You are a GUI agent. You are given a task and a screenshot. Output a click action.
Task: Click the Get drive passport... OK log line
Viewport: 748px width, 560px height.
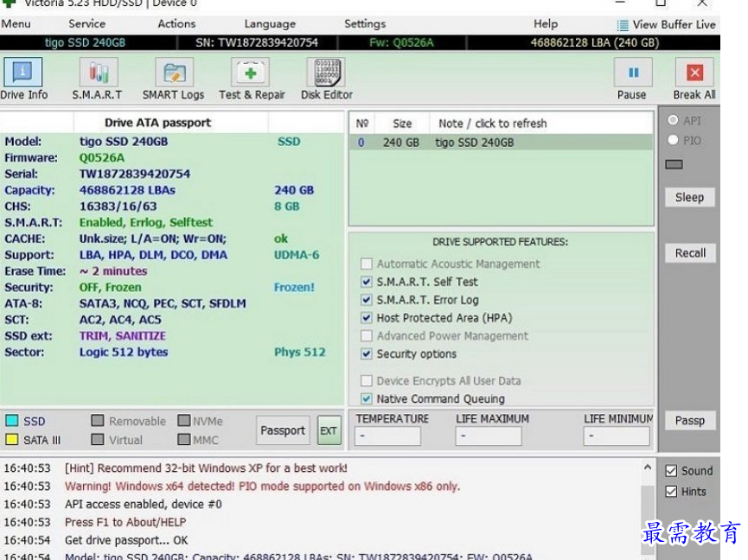click(x=126, y=540)
